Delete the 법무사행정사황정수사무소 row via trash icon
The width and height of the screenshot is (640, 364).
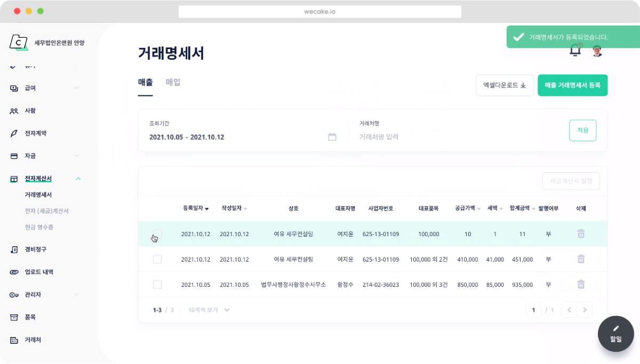pyautogui.click(x=581, y=285)
